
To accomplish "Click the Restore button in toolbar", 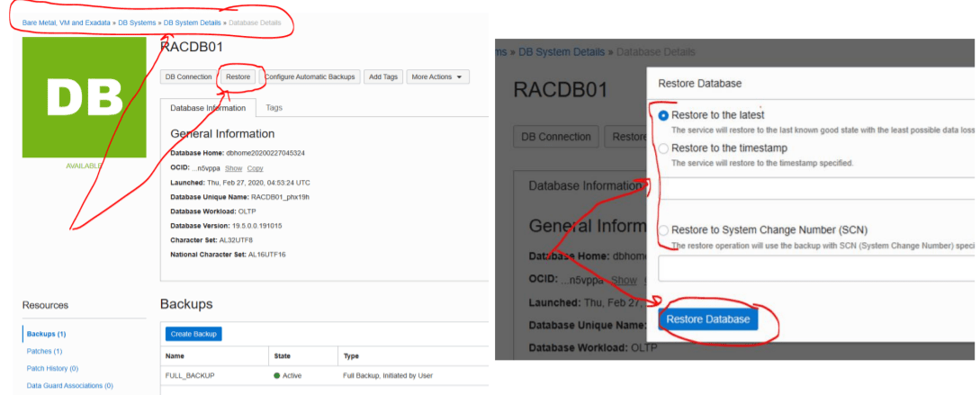I will point(238,77).
